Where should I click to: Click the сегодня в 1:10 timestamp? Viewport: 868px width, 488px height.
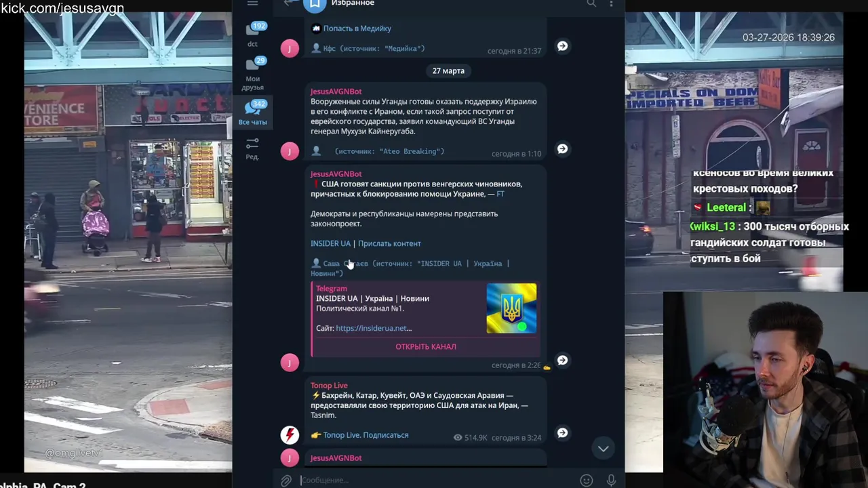pos(516,154)
